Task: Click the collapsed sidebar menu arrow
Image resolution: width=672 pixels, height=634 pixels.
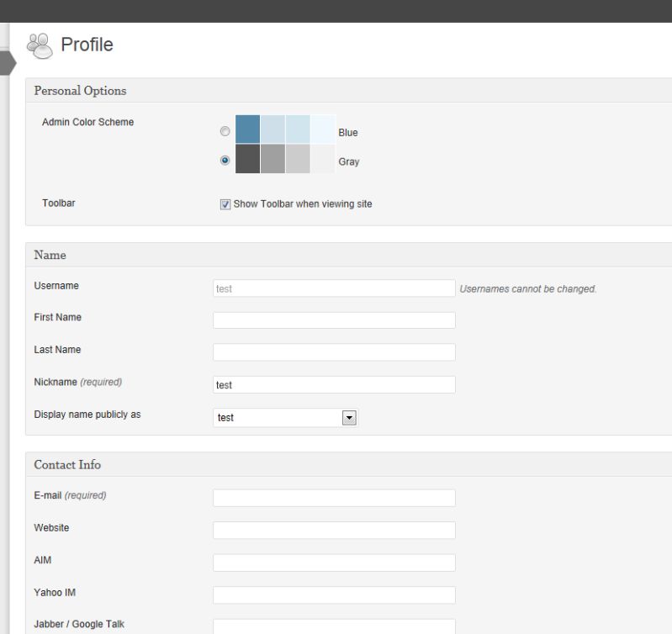Action: click(8, 63)
